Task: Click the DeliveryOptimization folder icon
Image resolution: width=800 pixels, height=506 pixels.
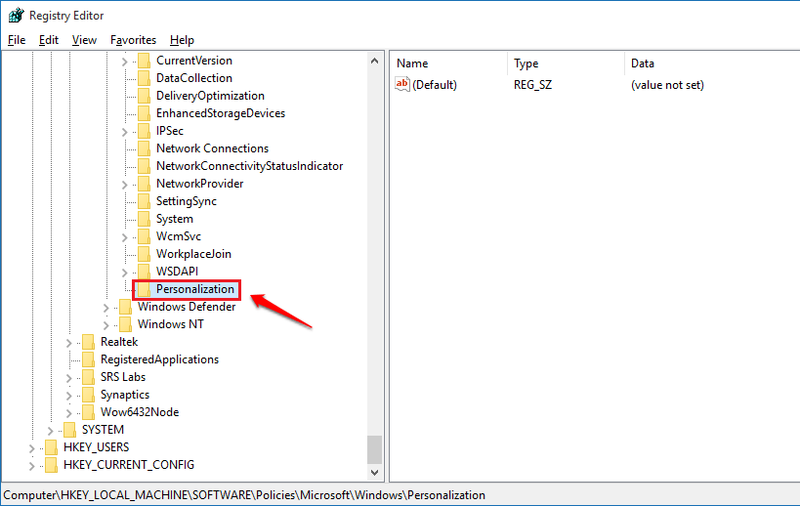Action: [x=144, y=96]
